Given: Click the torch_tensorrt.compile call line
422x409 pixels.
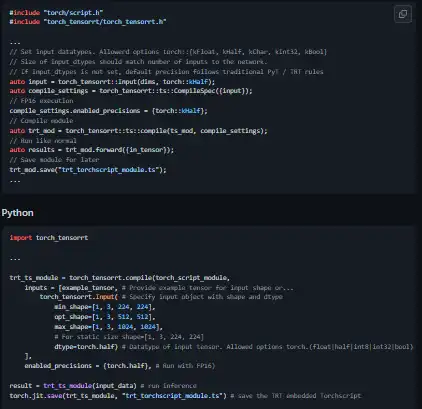Looking at the screenshot, I should tap(120, 278).
